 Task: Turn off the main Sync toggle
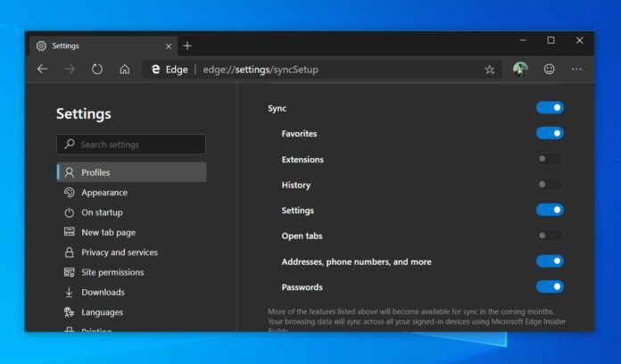point(550,108)
